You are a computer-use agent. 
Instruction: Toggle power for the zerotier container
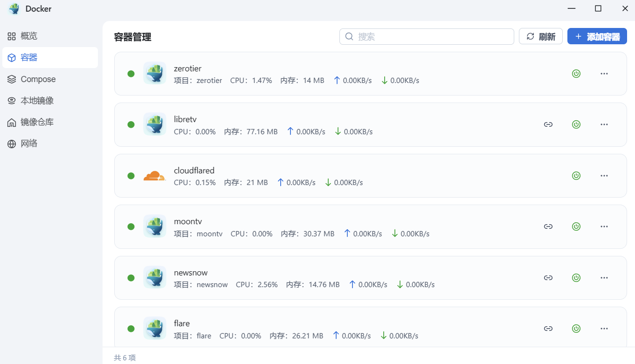pos(576,74)
